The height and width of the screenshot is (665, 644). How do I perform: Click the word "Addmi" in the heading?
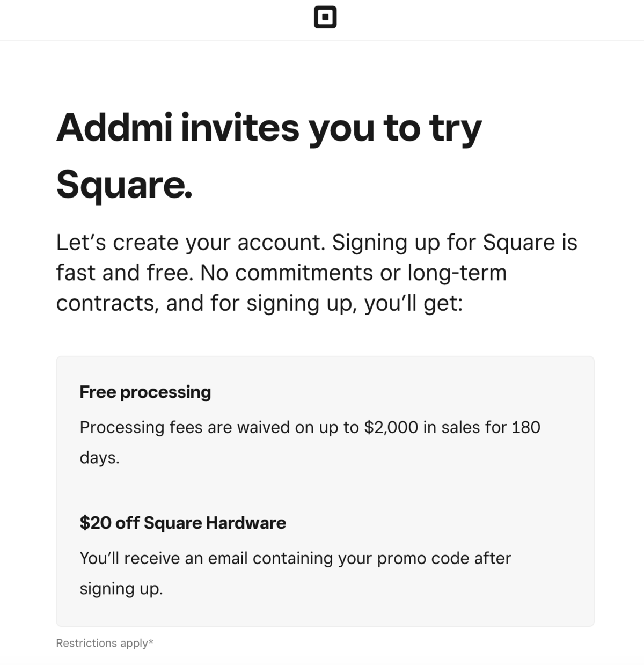(x=114, y=129)
